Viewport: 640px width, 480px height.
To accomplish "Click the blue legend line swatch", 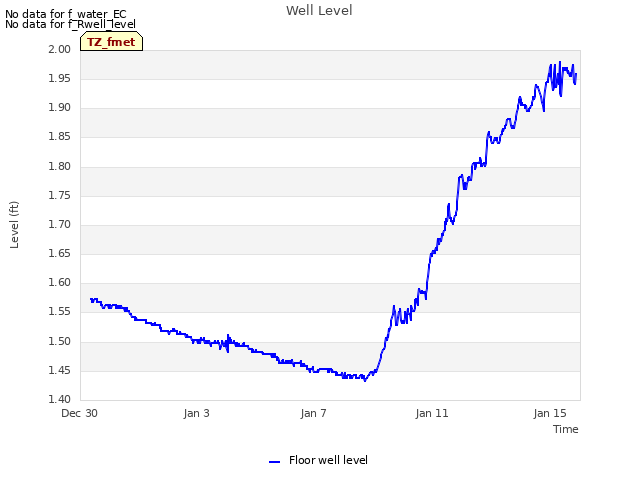I will click(x=274, y=462).
